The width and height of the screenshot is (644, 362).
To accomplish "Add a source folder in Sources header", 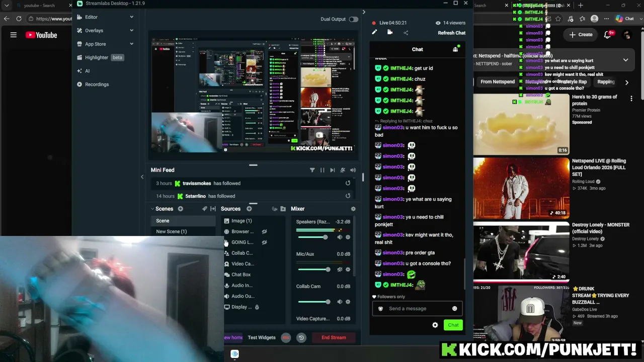I will click(283, 209).
